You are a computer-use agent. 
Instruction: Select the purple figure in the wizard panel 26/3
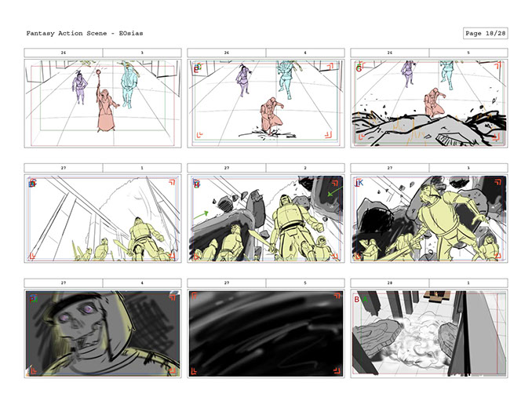tap(78, 86)
